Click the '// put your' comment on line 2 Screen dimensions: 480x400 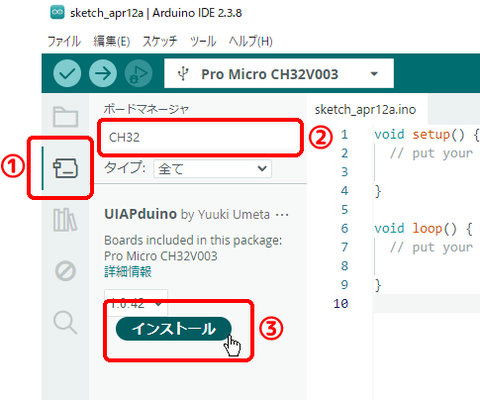coord(431,153)
